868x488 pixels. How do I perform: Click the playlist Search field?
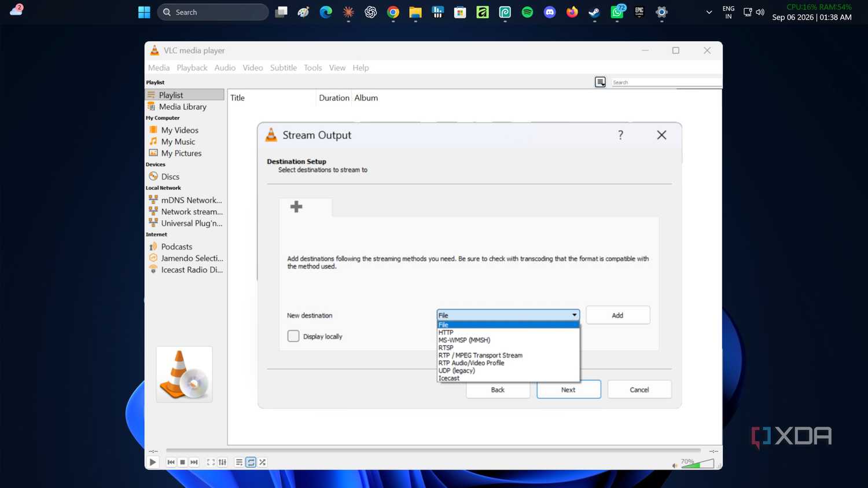tap(667, 82)
